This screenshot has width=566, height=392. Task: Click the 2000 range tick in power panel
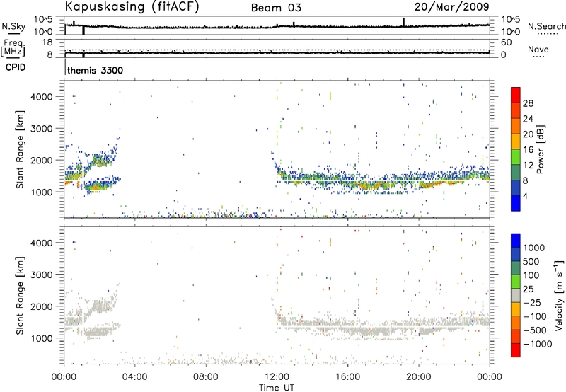point(41,160)
